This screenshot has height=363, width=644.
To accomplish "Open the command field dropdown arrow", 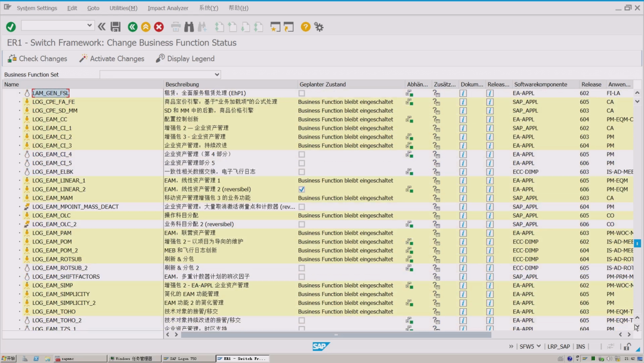I will coord(89,26).
